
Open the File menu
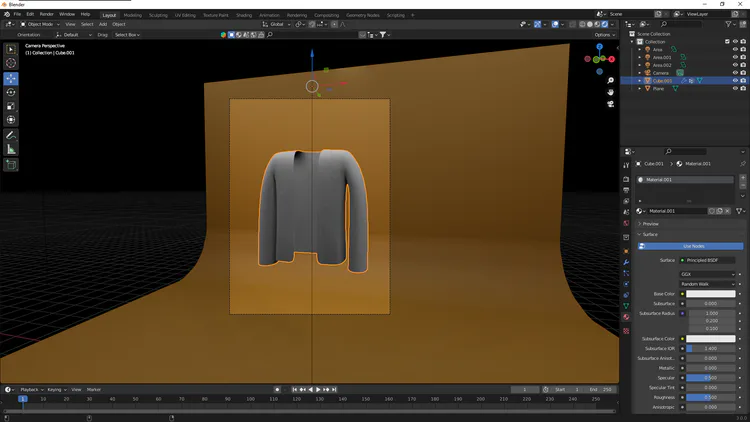(x=17, y=14)
